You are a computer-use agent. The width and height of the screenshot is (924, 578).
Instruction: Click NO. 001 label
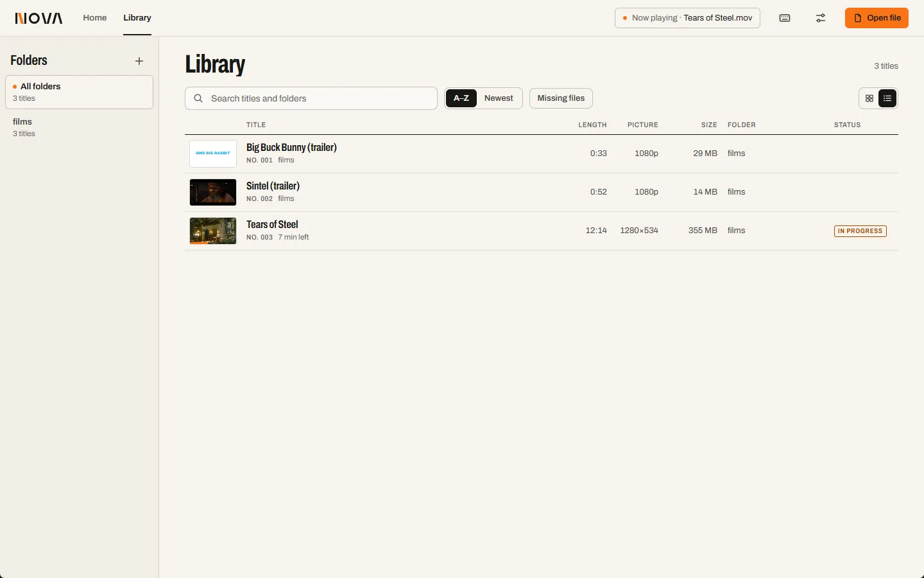click(259, 161)
